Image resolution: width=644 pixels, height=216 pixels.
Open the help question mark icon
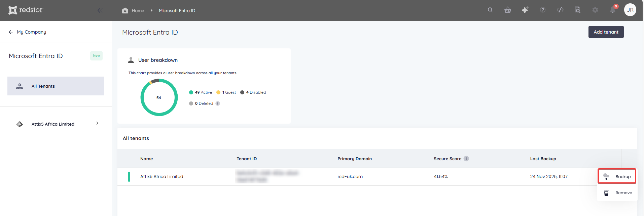(x=543, y=10)
